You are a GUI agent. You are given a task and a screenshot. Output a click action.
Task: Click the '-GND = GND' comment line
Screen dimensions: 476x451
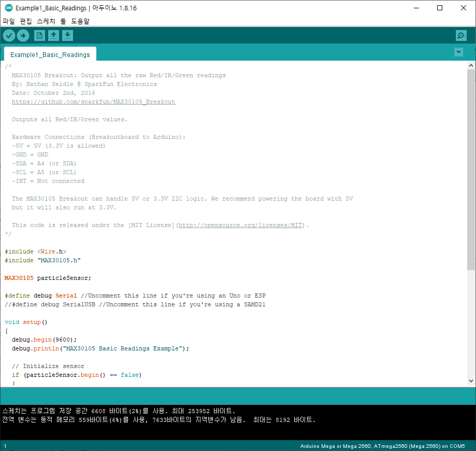[30, 154]
